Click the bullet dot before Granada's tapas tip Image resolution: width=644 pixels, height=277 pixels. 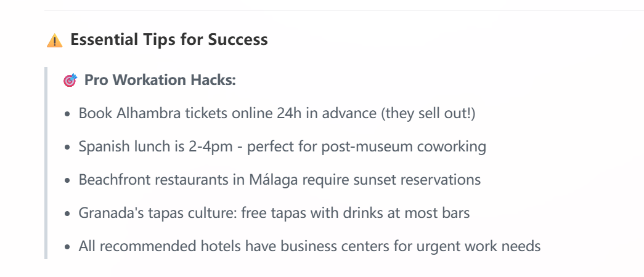[x=69, y=214]
